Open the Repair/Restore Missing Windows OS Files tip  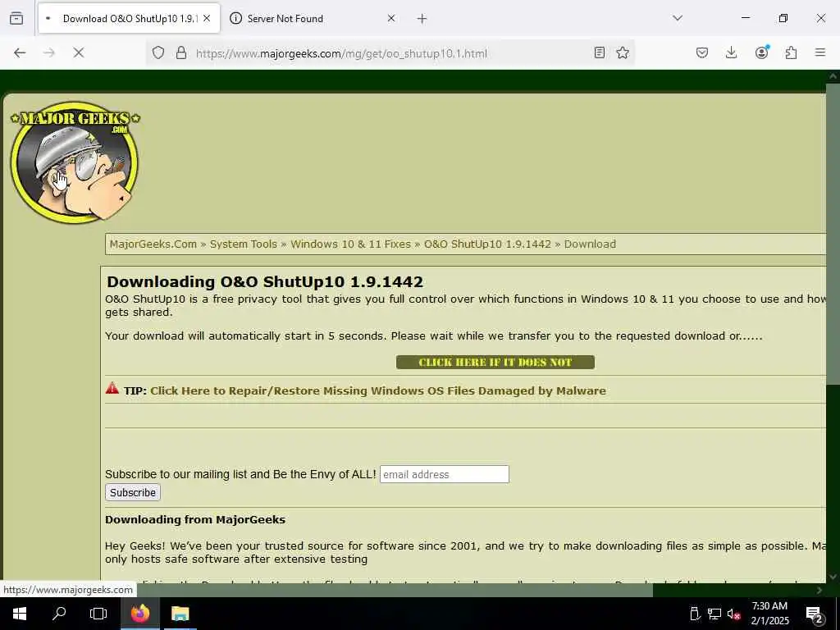pos(378,390)
